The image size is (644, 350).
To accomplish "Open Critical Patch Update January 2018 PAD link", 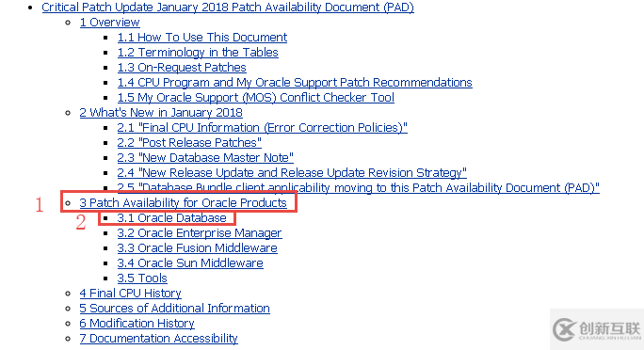I will click(228, 8).
